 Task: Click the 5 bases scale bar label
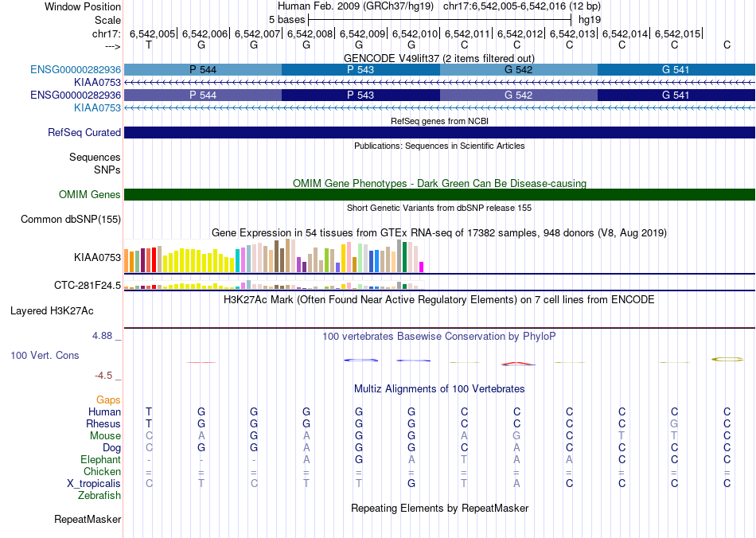286,20
